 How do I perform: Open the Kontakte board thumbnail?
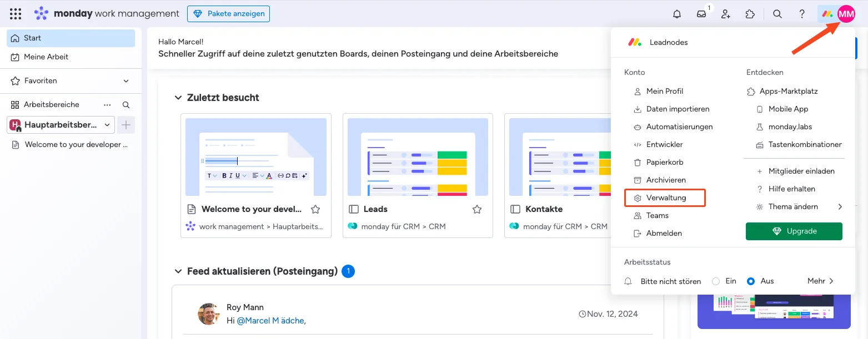pos(559,157)
